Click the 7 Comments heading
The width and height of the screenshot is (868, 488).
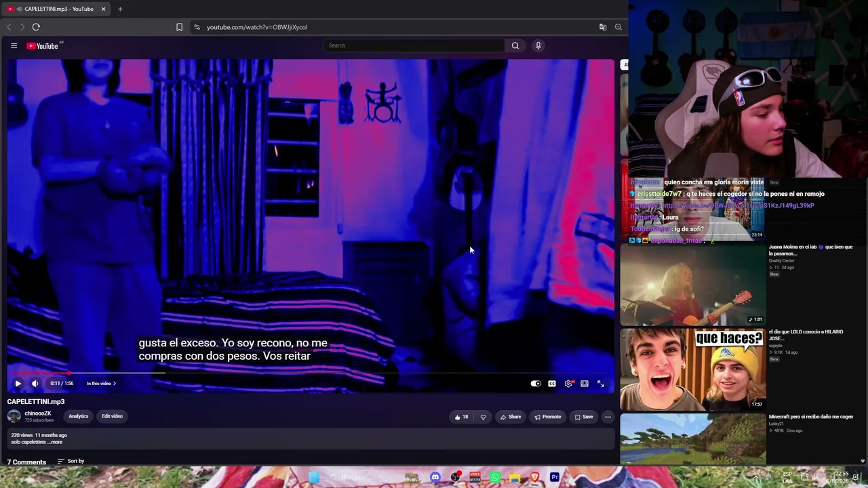tap(26, 462)
